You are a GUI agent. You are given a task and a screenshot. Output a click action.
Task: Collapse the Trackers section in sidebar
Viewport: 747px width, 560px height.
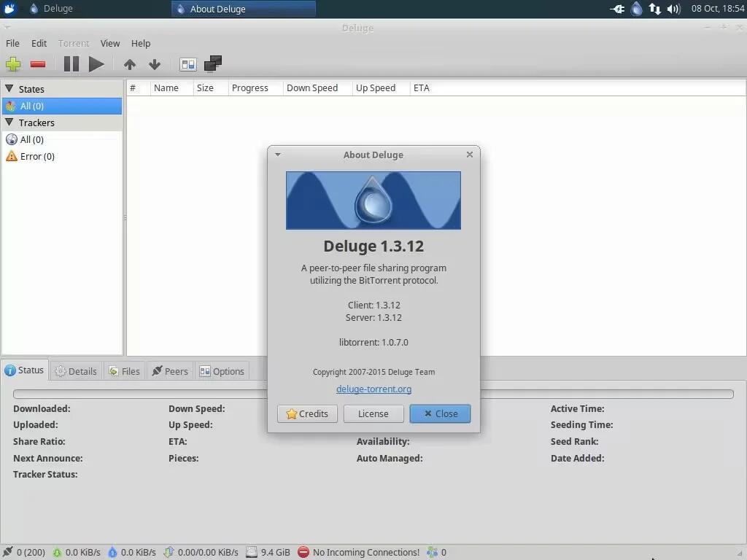pos(9,122)
